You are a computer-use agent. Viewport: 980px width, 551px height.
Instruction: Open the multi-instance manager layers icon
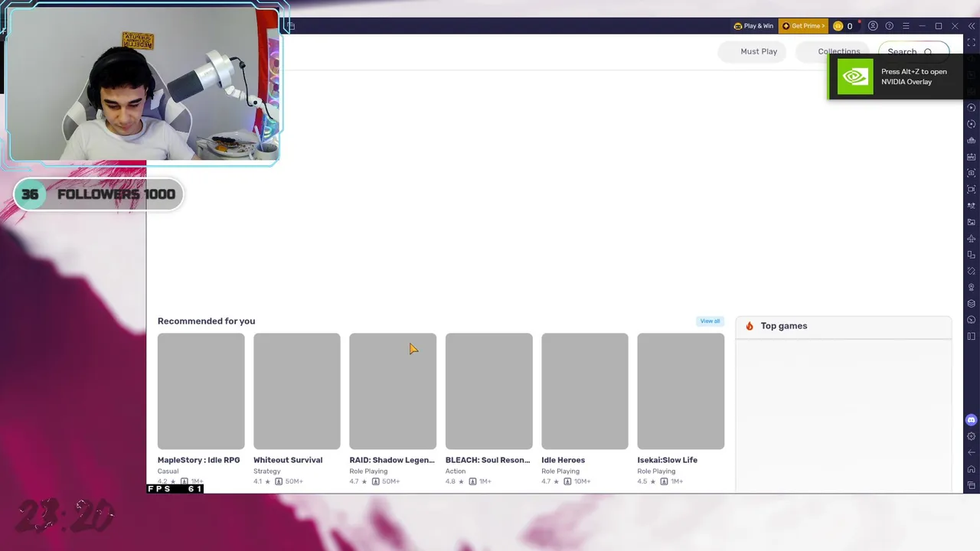point(972,304)
